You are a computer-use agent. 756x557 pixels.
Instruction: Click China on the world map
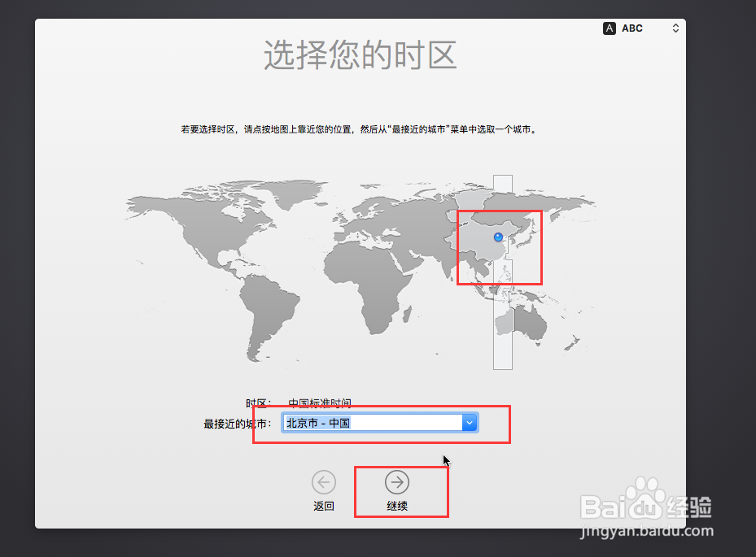tap(488, 244)
